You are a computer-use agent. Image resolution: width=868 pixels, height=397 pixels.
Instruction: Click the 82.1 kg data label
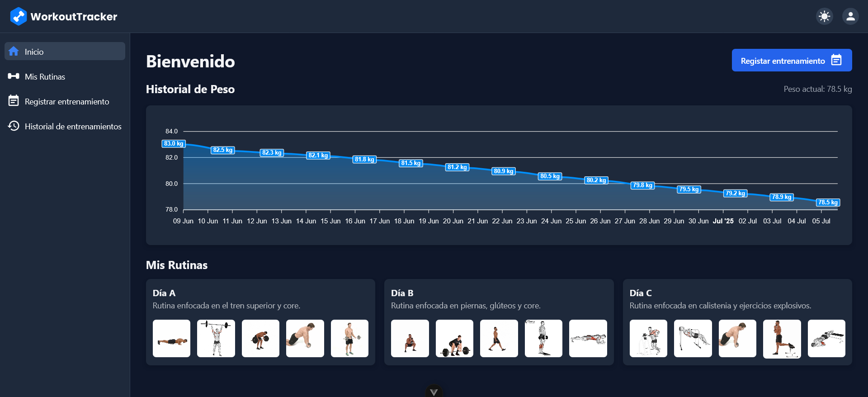click(318, 155)
